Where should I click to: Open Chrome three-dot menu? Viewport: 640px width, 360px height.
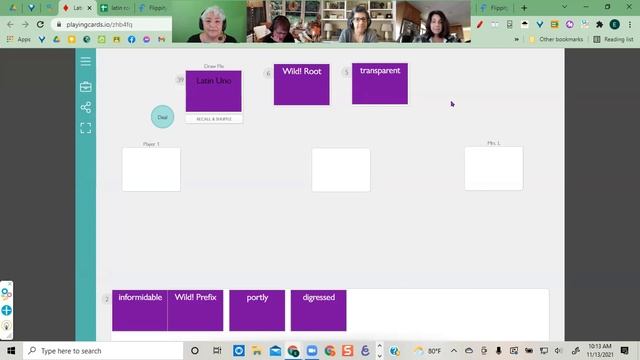630,24
